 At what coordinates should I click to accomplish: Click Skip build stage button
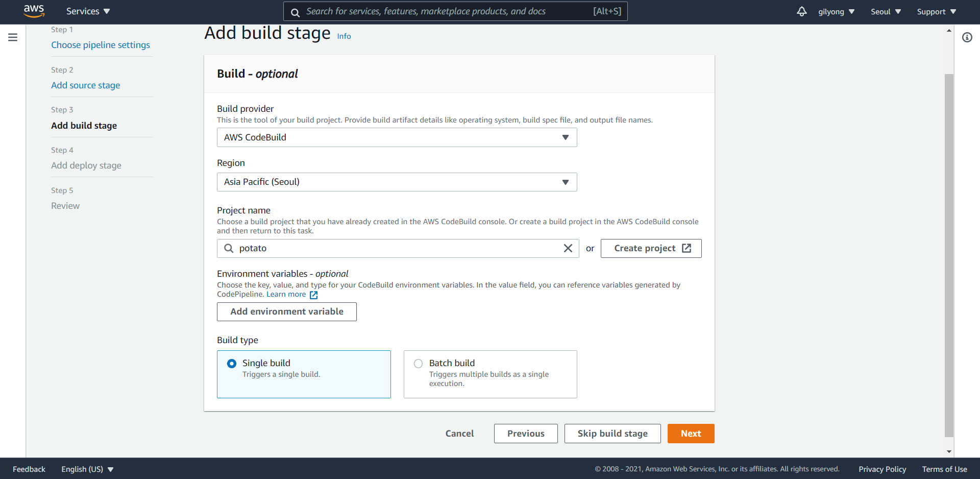612,434
